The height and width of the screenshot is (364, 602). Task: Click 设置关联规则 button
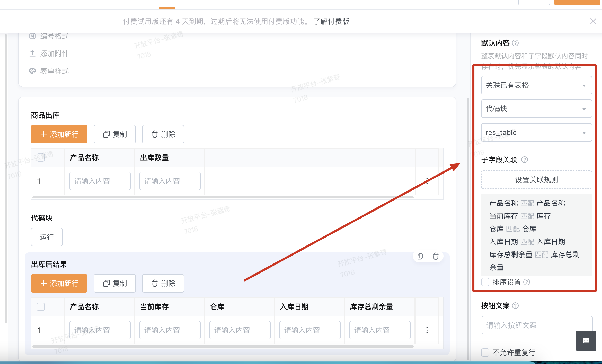tap(537, 180)
